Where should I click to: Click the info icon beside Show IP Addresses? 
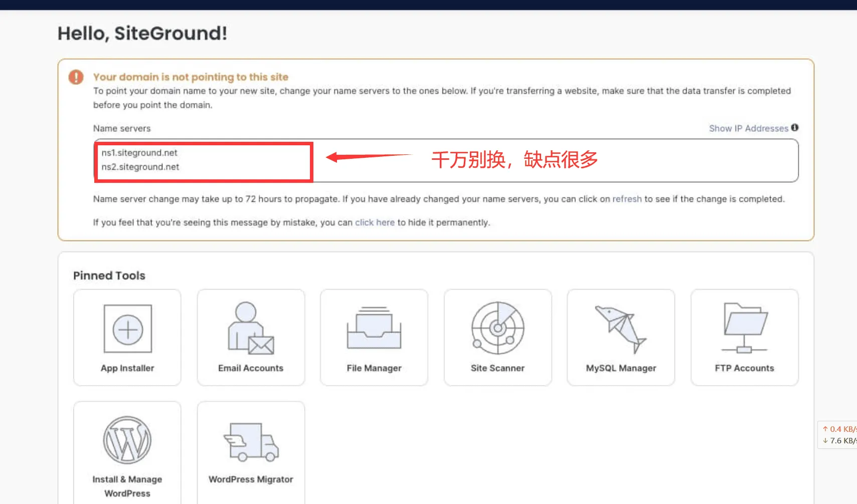pos(795,128)
